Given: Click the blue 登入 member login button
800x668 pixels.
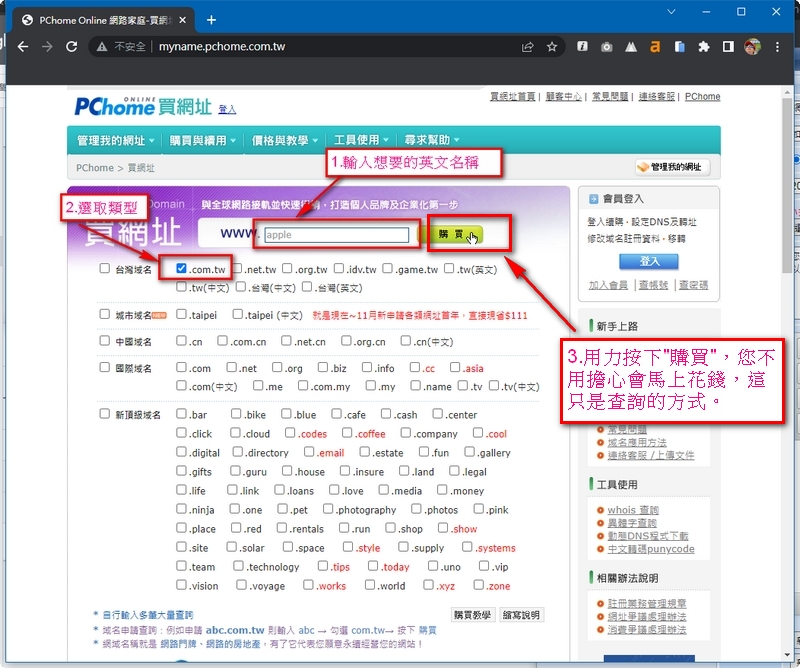Looking at the screenshot, I should pos(650,261).
